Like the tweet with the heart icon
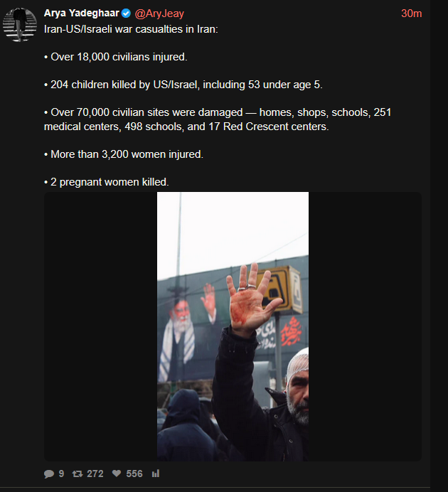The width and height of the screenshot is (448, 492). pos(117,474)
